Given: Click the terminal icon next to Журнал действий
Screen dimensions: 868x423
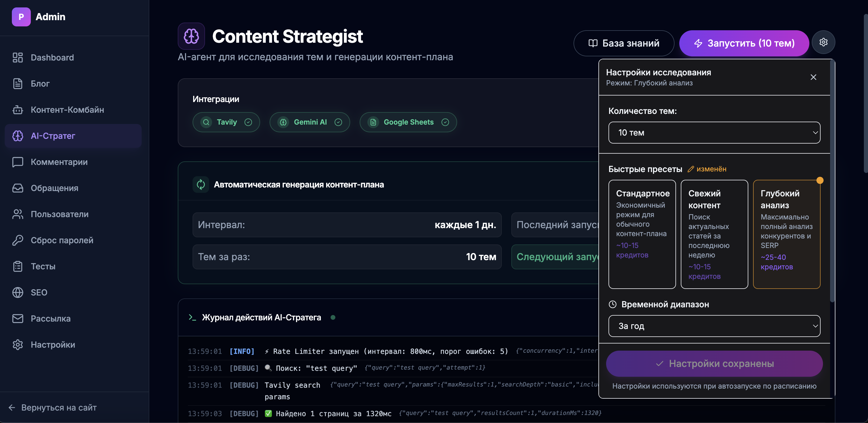Looking at the screenshot, I should pos(192,317).
